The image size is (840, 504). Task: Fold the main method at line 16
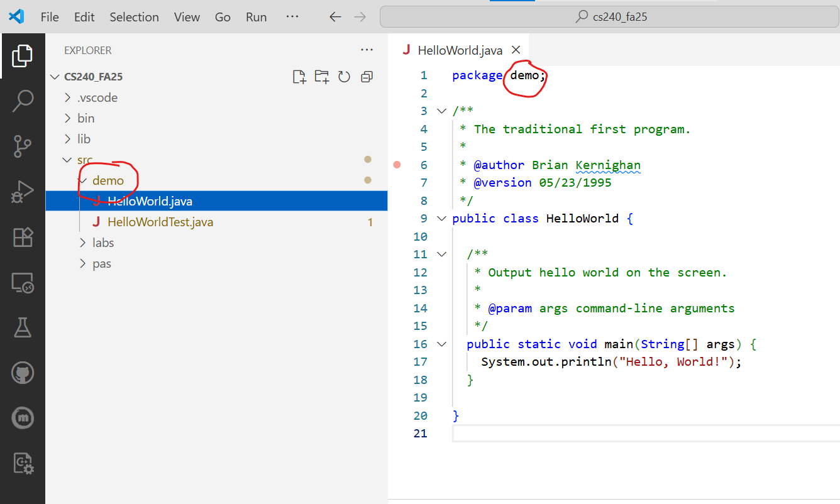441,344
